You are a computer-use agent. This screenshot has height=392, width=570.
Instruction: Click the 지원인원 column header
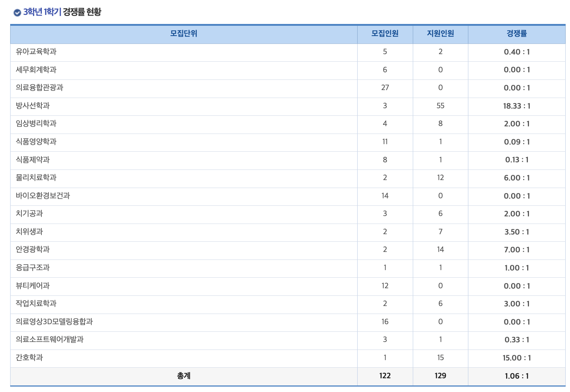point(440,34)
